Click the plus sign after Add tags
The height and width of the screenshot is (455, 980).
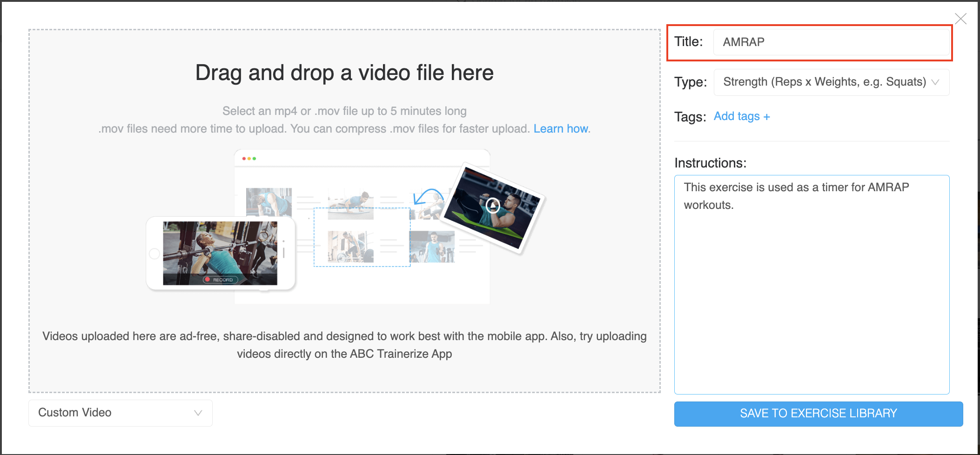(x=766, y=117)
